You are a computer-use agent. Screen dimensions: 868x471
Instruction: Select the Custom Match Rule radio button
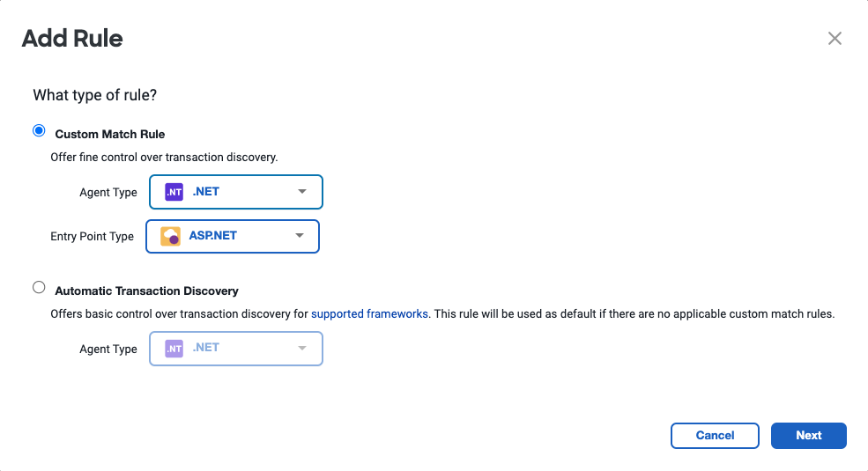pos(39,131)
